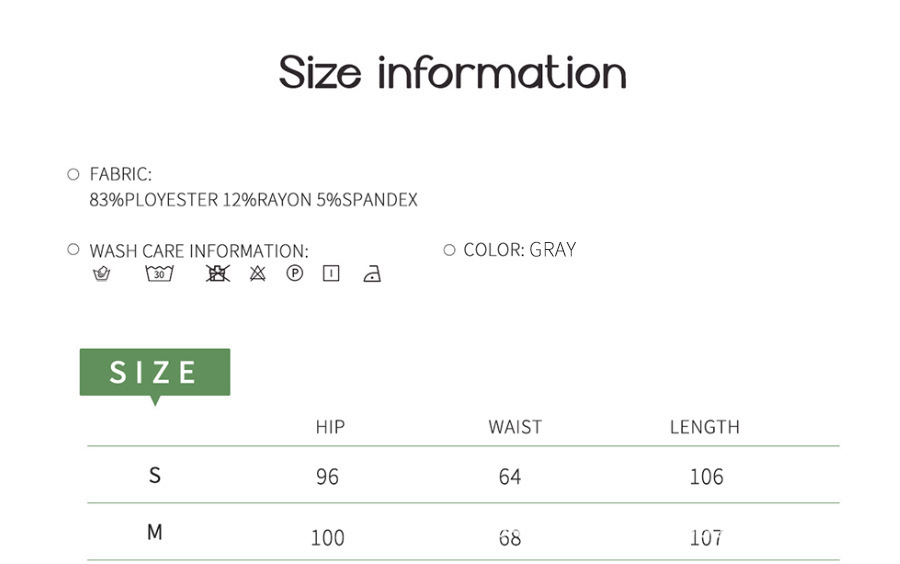Select the WASH CARE INFORMATION bullet circle
Viewport: 900px width, 564px height.
pyautogui.click(x=73, y=249)
